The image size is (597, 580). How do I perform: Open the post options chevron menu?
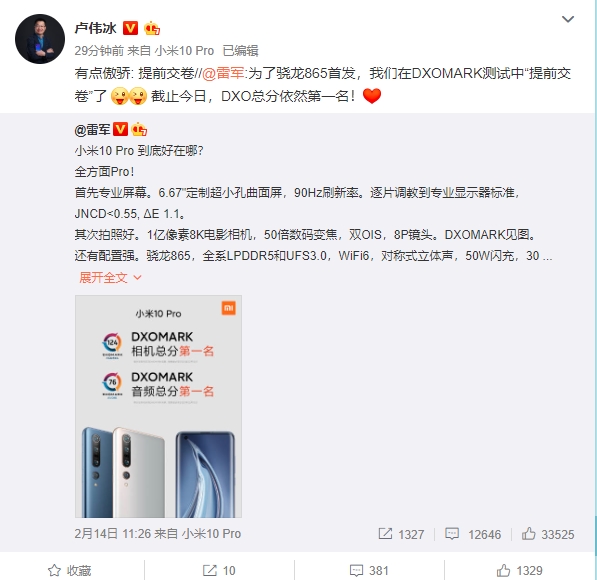568,19
